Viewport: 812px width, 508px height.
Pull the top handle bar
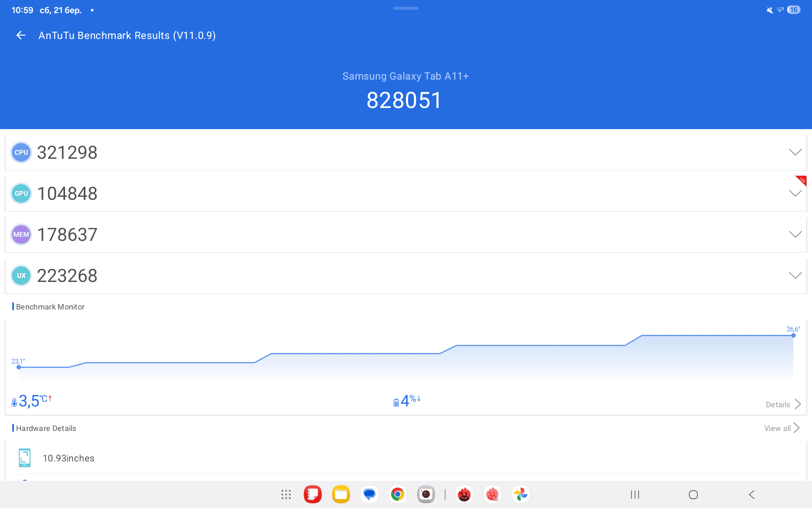[x=406, y=8]
